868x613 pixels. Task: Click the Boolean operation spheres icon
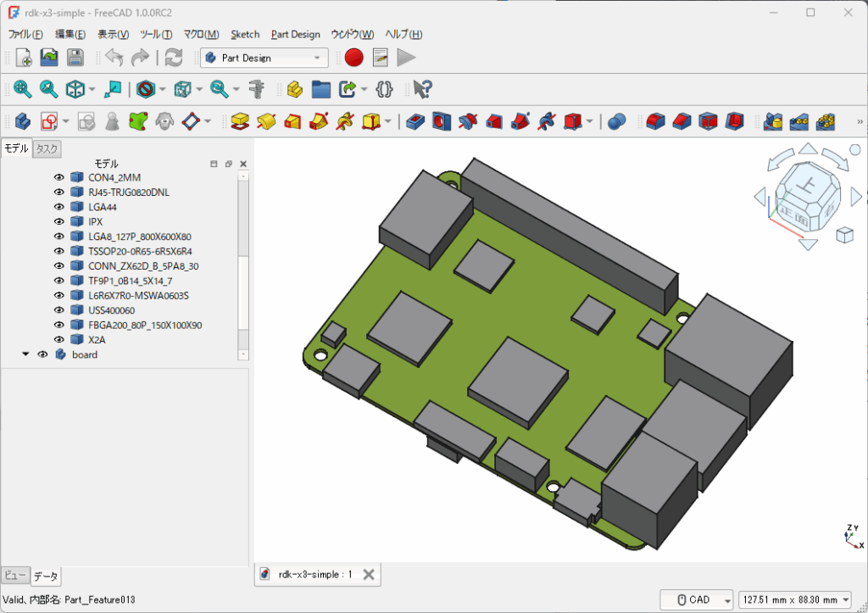coord(616,121)
